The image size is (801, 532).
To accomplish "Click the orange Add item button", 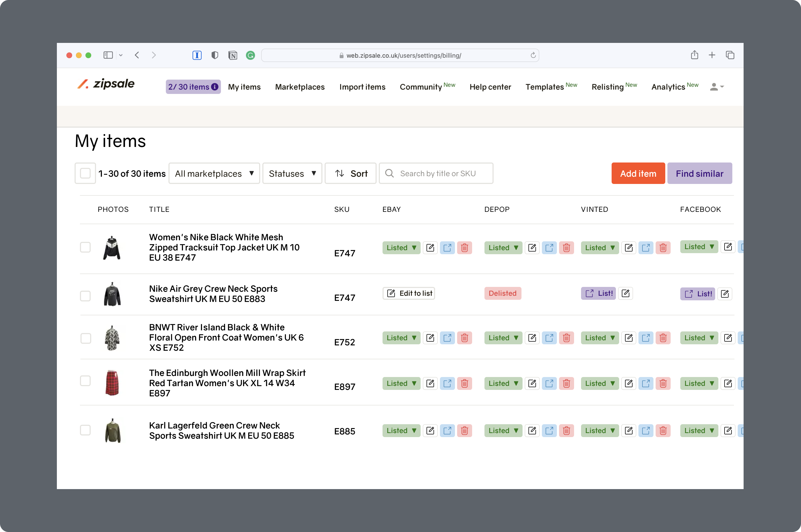I will [638, 173].
